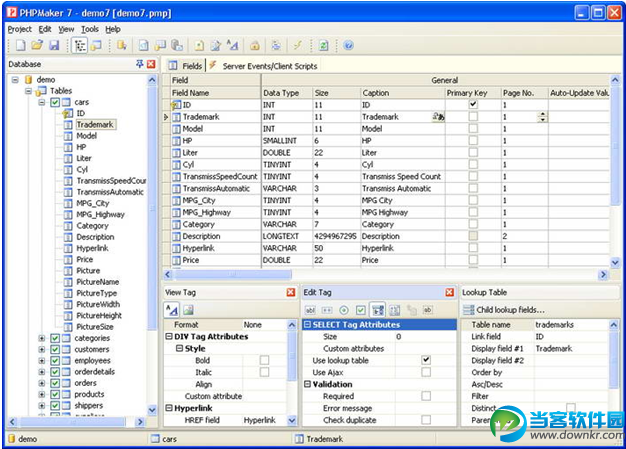
Task: Click the Caption column header
Action: coord(403,93)
